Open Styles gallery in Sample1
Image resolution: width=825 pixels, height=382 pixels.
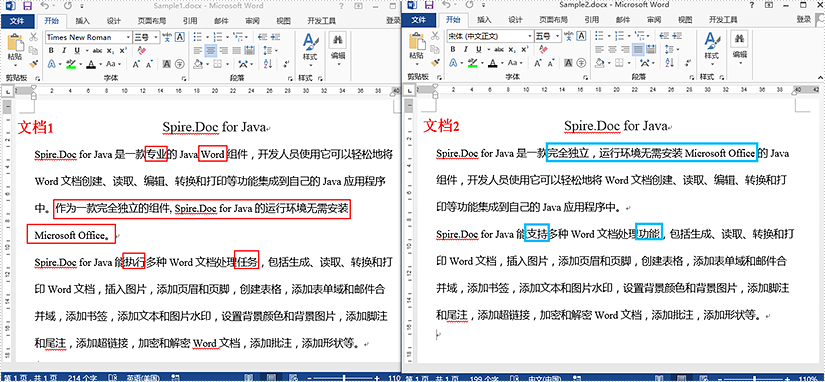(x=310, y=48)
